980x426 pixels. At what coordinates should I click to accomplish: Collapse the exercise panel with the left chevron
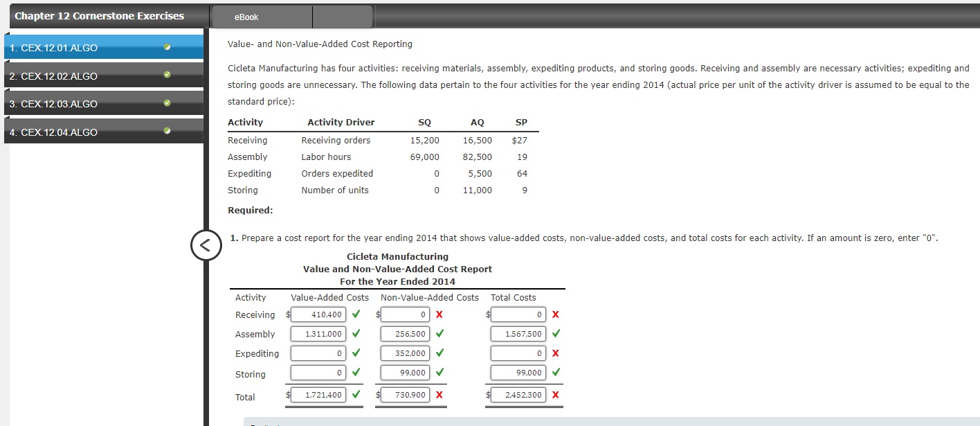click(206, 246)
